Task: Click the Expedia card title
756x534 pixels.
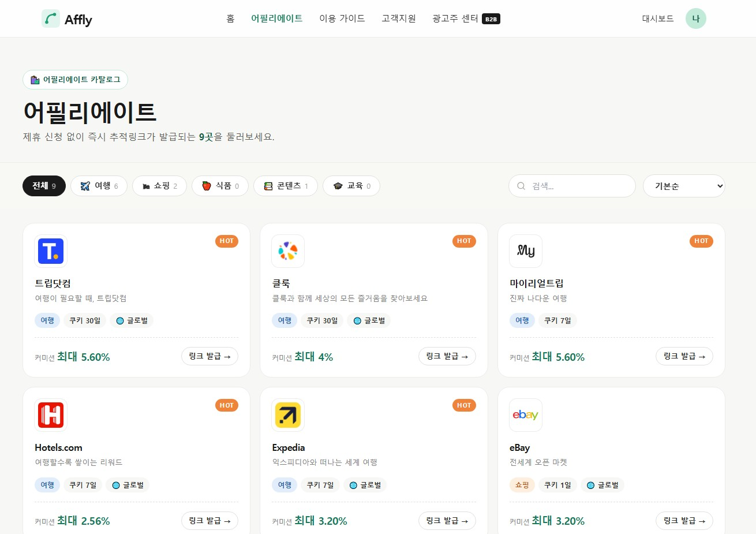Action: click(x=289, y=447)
